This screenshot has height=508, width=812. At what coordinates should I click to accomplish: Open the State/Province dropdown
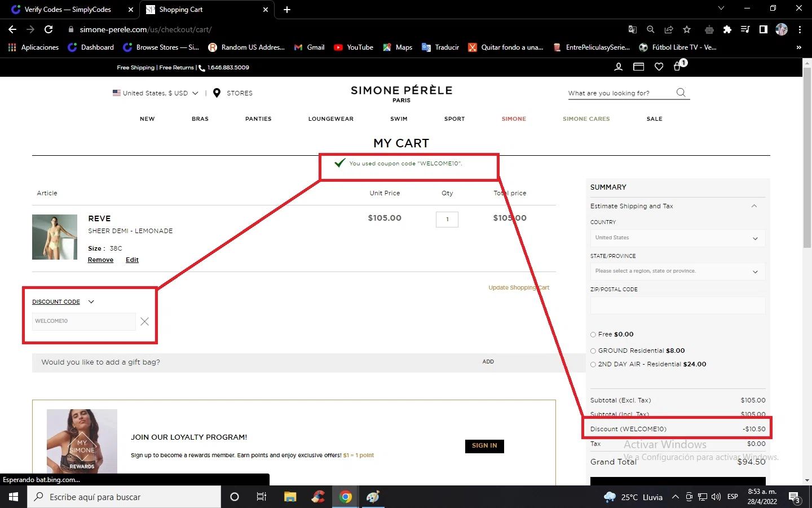(678, 271)
